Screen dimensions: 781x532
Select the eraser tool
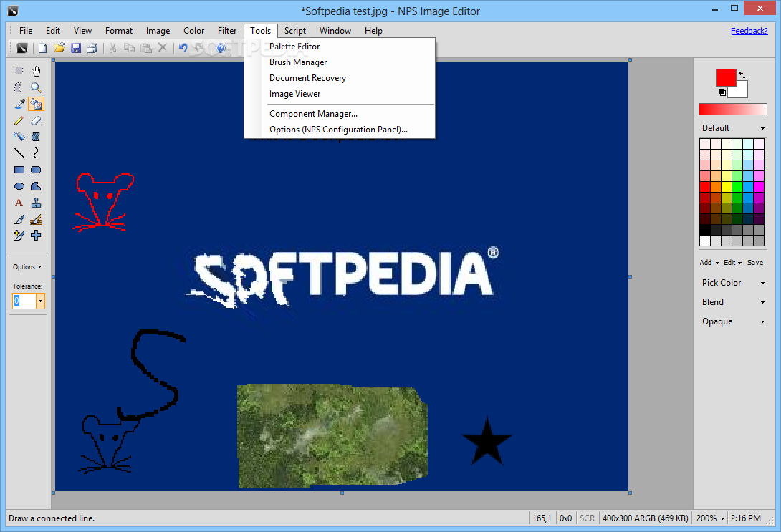pyautogui.click(x=36, y=120)
